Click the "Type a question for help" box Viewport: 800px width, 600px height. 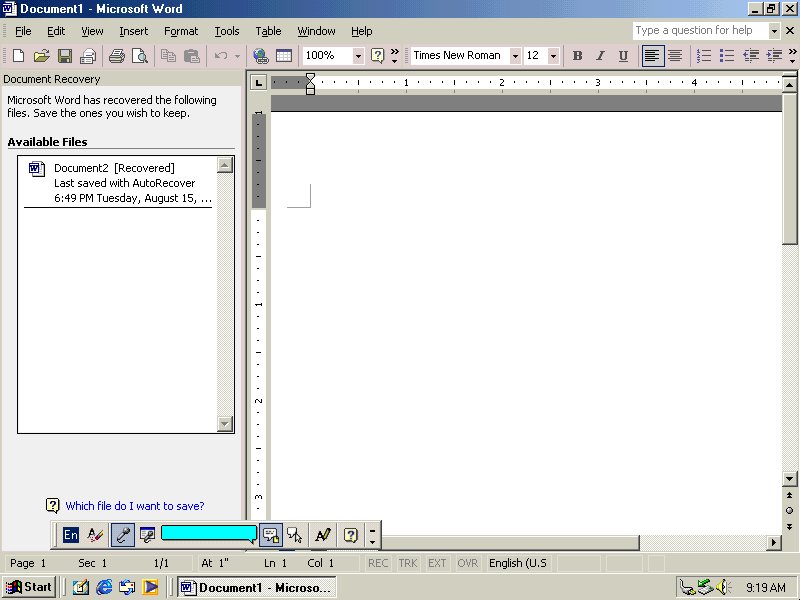(x=701, y=31)
